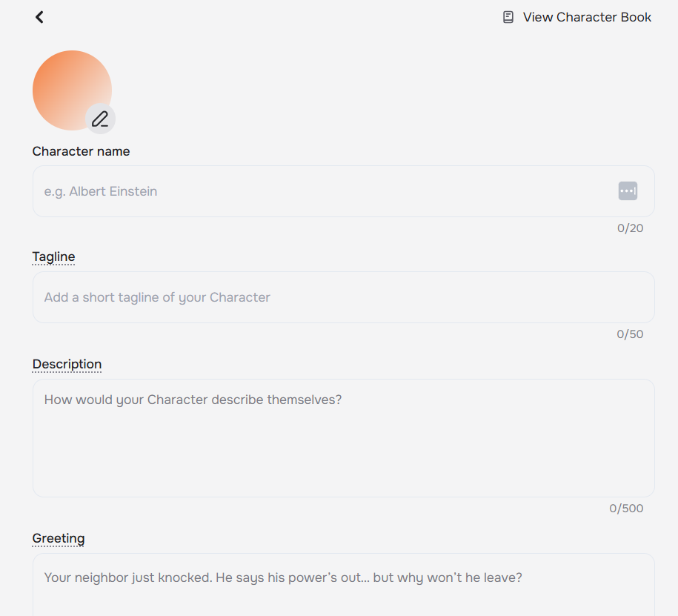Focus the Tagline input field
Image resolution: width=678 pixels, height=616 pixels.
[x=344, y=297]
